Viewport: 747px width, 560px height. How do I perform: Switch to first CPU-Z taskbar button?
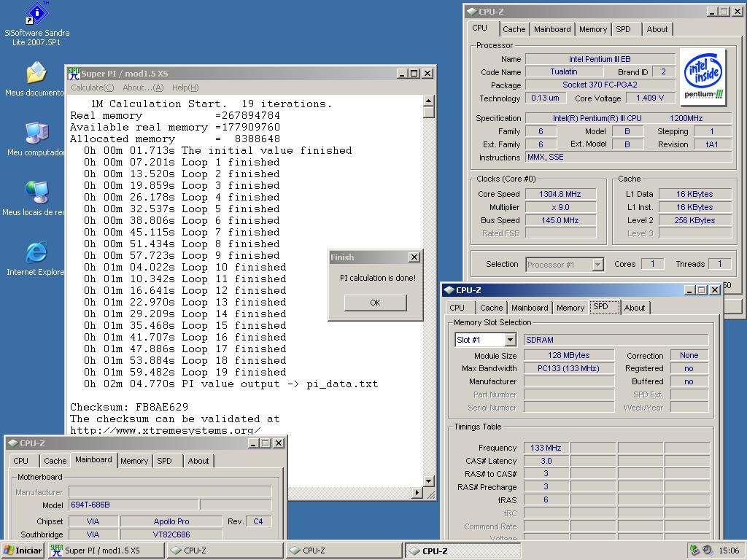tap(225, 551)
